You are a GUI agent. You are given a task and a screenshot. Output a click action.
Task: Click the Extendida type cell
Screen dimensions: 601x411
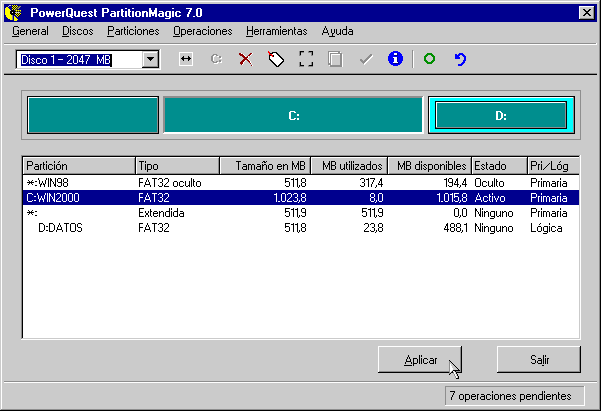161,213
